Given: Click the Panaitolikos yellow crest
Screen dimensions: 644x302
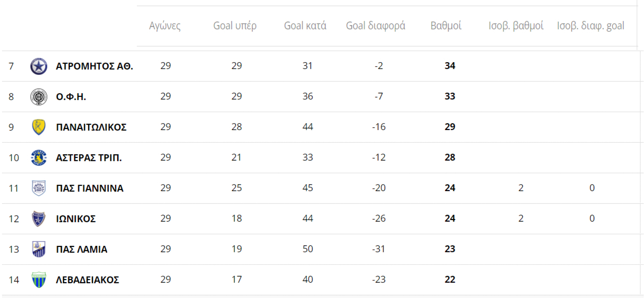Looking at the screenshot, I should (x=39, y=127).
